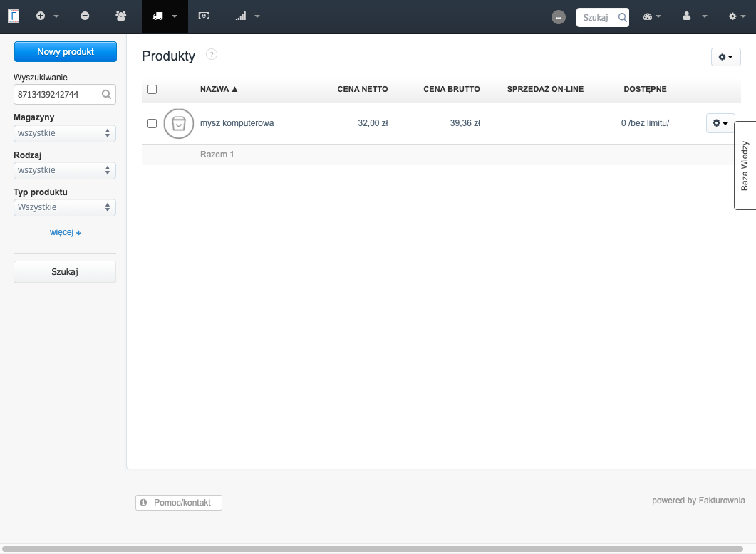756x554 pixels.
Task: Sort by the NAZWA column header
Action: [x=219, y=89]
